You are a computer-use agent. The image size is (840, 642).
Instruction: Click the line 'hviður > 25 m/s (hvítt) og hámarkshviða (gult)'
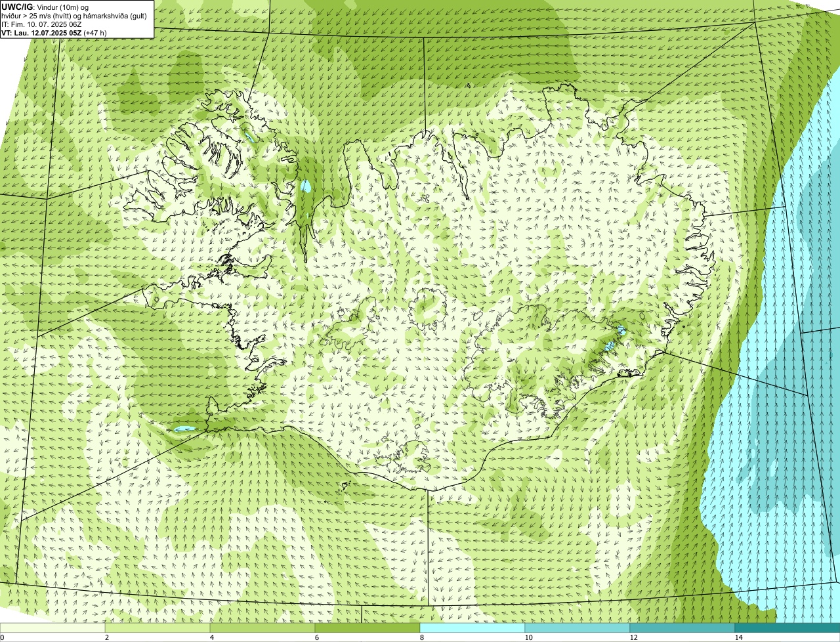click(x=74, y=16)
